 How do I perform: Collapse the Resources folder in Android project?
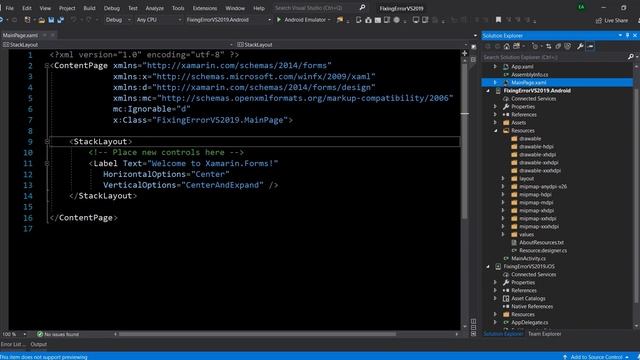point(495,131)
